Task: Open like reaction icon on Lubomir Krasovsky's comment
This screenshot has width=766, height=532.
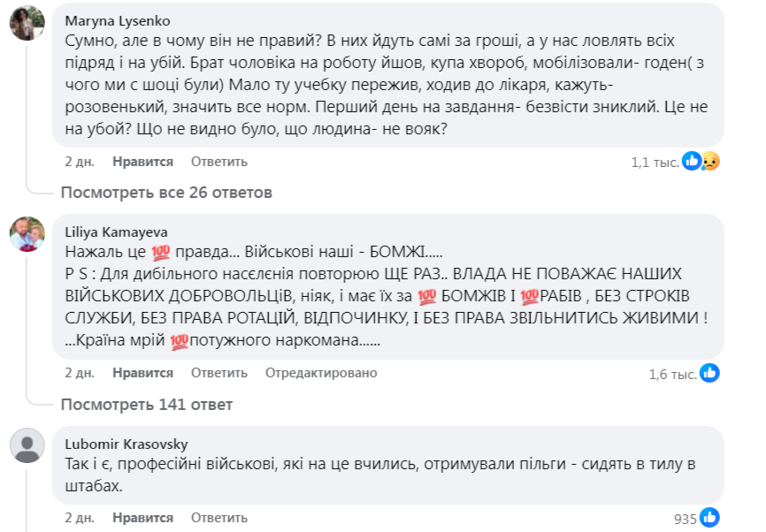Action: (710, 516)
